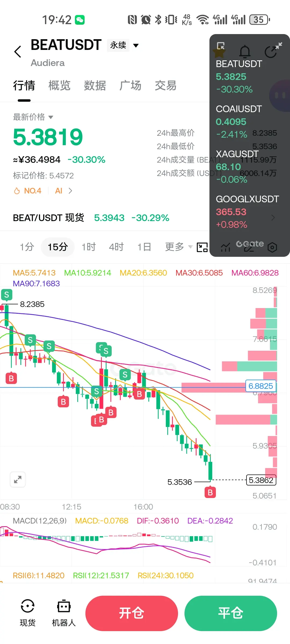
Task: Tap the Audiera project name
Action: tap(48, 63)
